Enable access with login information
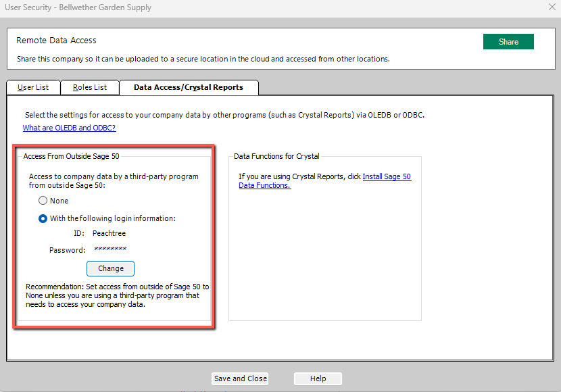561x392 pixels. pyautogui.click(x=42, y=218)
